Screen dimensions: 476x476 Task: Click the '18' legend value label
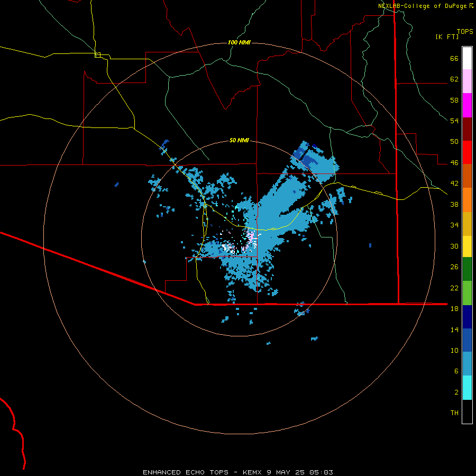click(454, 308)
